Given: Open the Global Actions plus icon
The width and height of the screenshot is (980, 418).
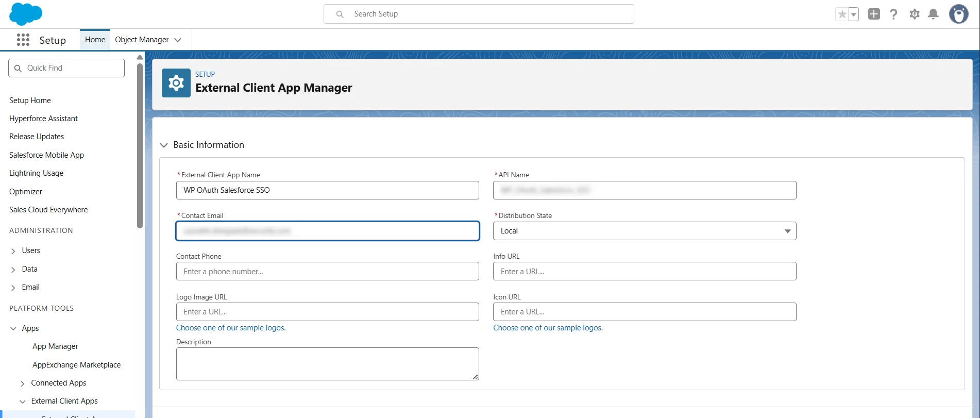Looking at the screenshot, I should tap(874, 14).
